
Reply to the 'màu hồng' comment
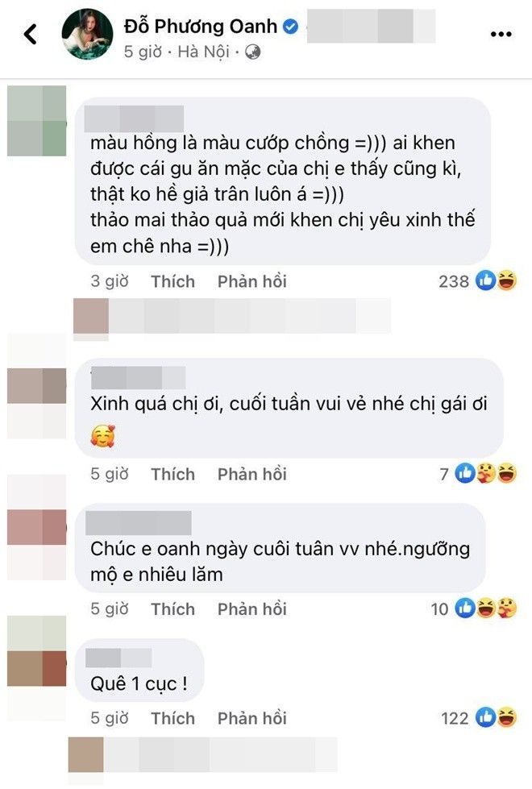tap(251, 281)
